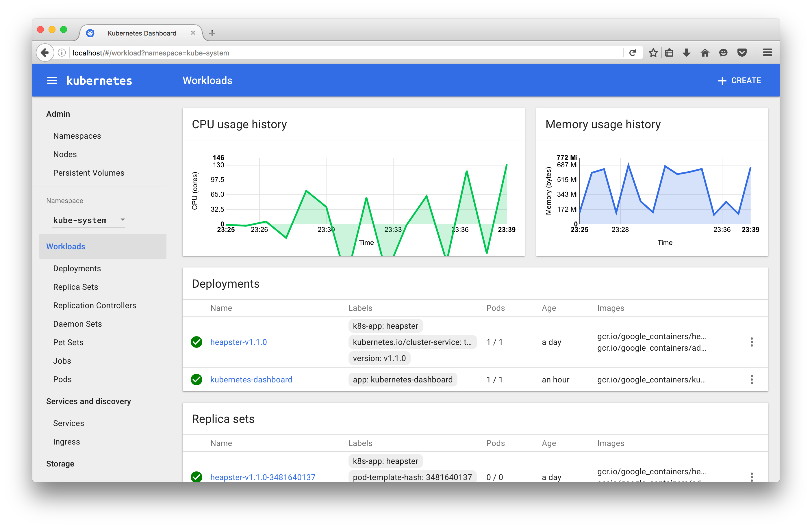Go to Replica Sets in sidebar
Image resolution: width=812 pixels, height=528 pixels.
[x=76, y=287]
